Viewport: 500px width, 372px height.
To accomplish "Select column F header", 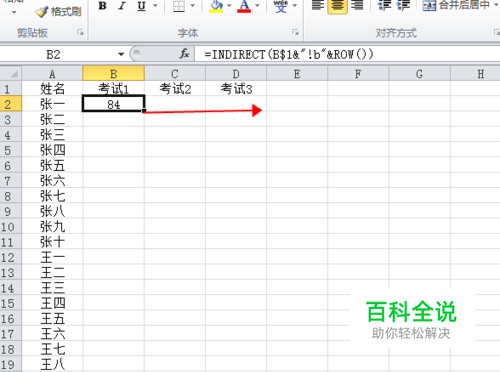I will point(358,74).
